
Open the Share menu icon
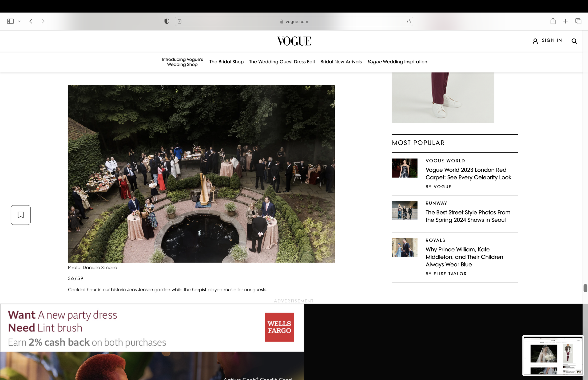pyautogui.click(x=553, y=21)
